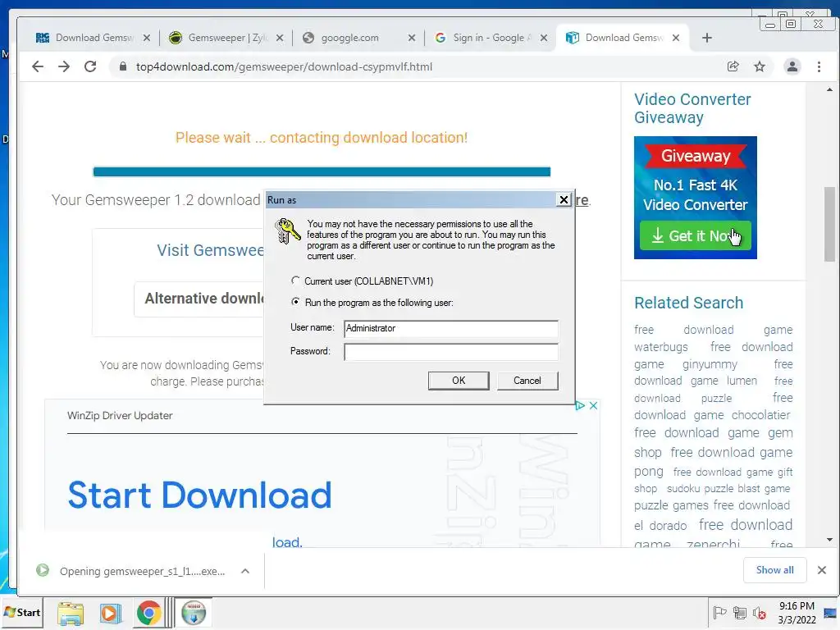Open Chrome's three-dot menu
Image resolution: width=840 pixels, height=630 pixels.
tap(819, 66)
